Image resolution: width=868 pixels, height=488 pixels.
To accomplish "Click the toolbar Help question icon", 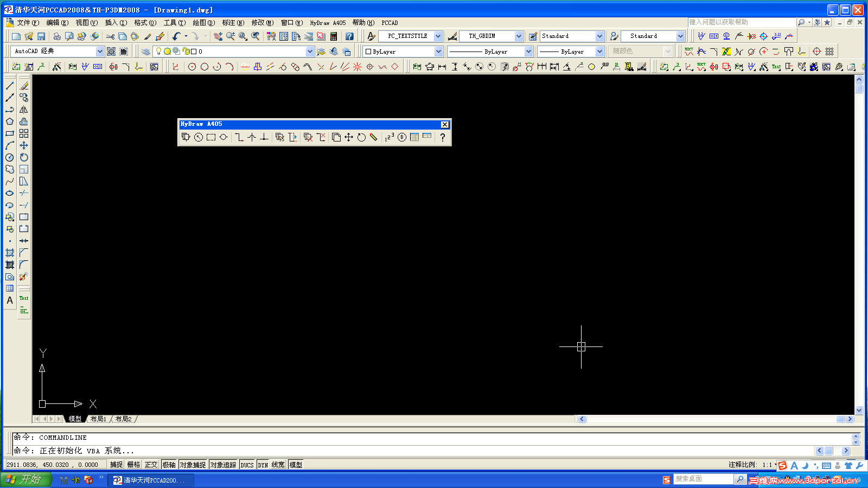I will 349,36.
